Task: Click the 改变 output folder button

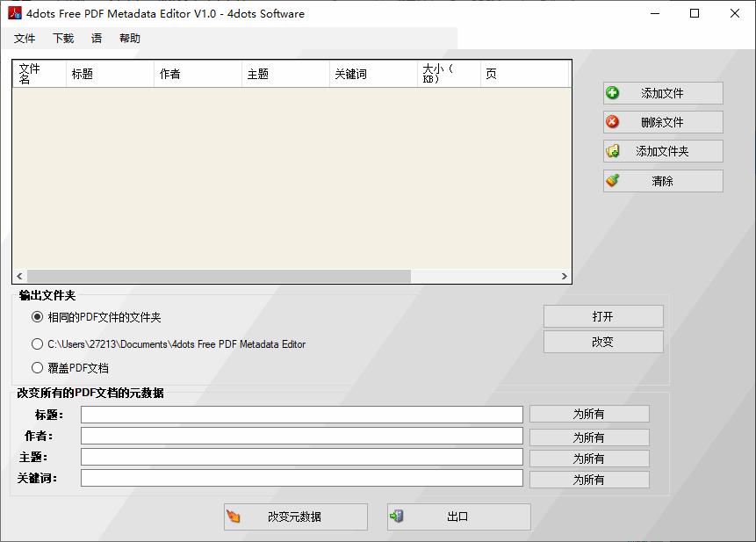Action: [603, 342]
